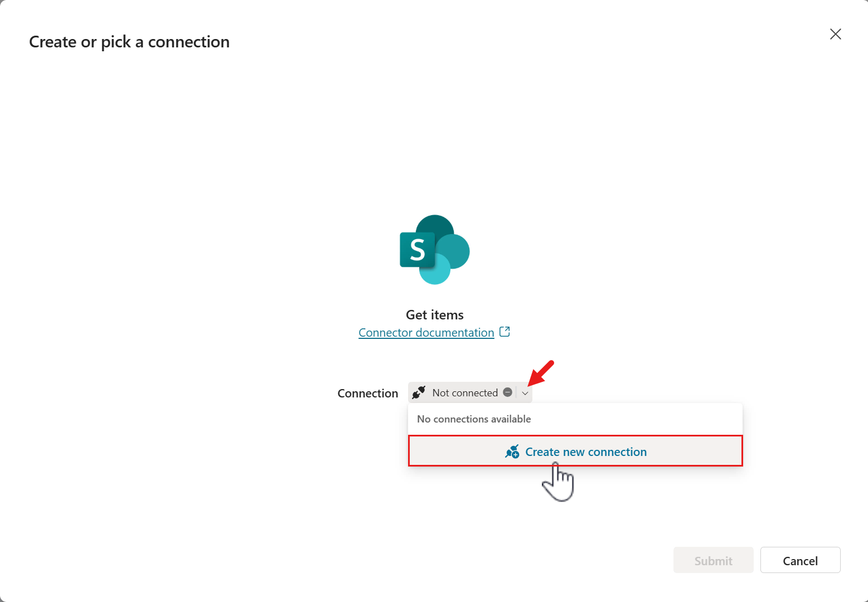Click the hand pointer graphic below the menu
This screenshot has height=602, width=868.
pyautogui.click(x=558, y=482)
